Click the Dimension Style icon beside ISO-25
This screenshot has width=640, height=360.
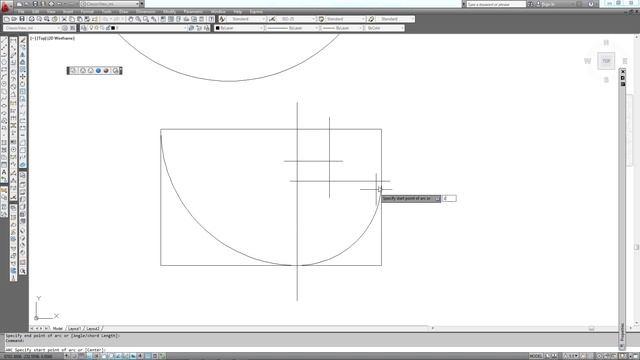click(272, 19)
